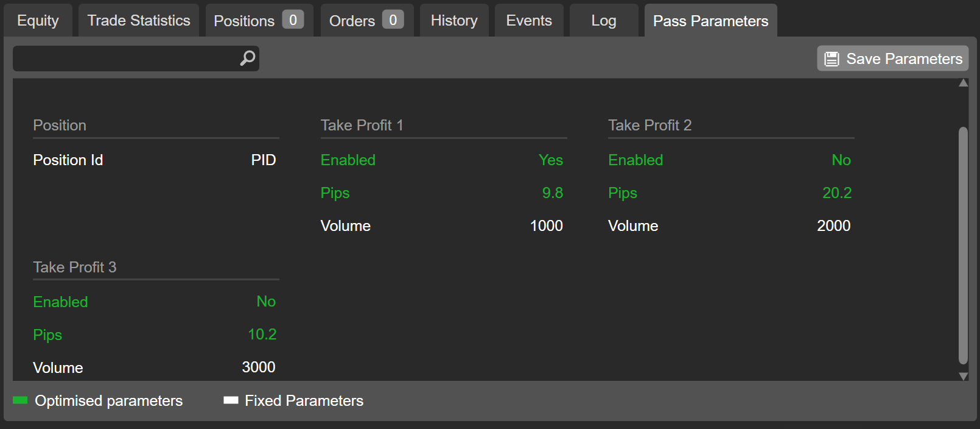This screenshot has width=980, height=429.
Task: Click the search magnifier icon
Action: pos(247,58)
